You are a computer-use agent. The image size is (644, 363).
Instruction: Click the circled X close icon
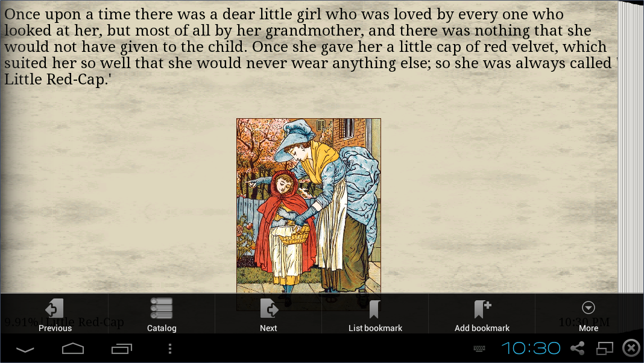click(632, 348)
